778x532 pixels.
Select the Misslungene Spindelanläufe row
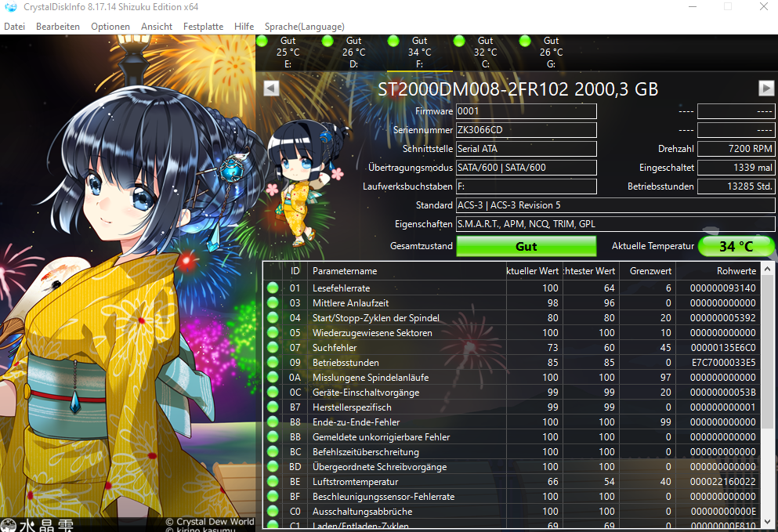pyautogui.click(x=512, y=377)
